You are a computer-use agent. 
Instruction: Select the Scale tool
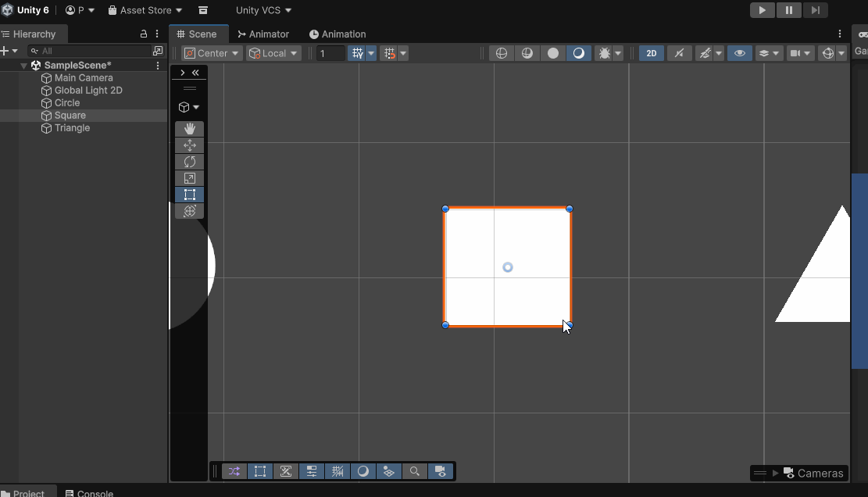click(189, 178)
